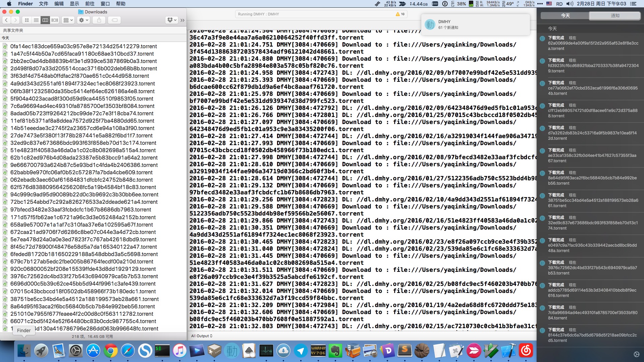Image resolution: width=644 pixels, height=362 pixels.
Task: Switch Finder to icon view
Action: (x=27, y=20)
